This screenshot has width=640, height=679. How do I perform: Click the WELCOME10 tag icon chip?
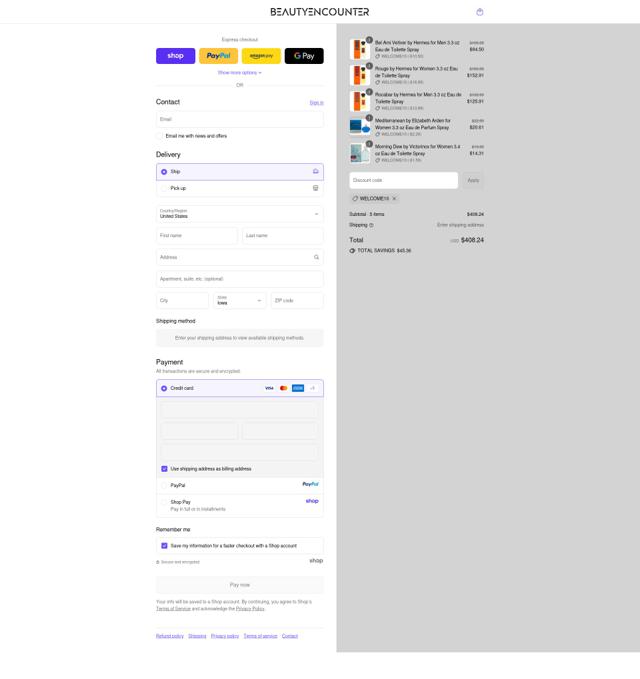(x=355, y=199)
